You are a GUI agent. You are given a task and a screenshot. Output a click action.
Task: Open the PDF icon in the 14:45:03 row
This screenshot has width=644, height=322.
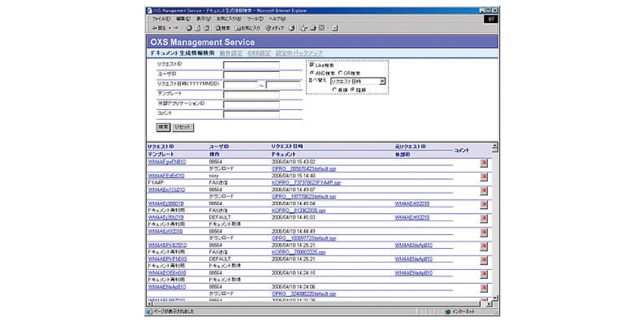pos(484,219)
